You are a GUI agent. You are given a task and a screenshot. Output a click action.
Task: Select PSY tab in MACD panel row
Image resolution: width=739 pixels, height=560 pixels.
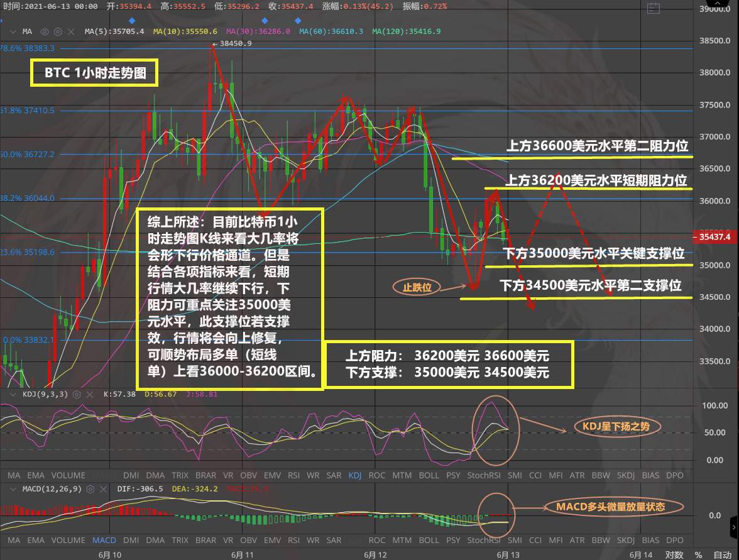(x=453, y=541)
